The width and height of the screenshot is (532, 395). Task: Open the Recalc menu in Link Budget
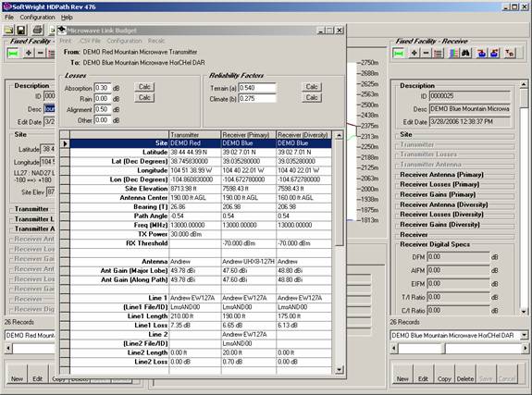tap(156, 41)
